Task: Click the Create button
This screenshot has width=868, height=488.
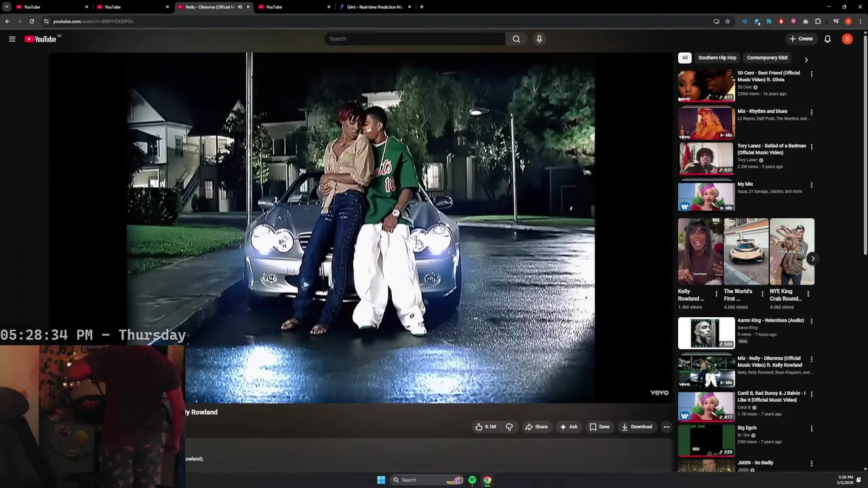Action: click(801, 39)
